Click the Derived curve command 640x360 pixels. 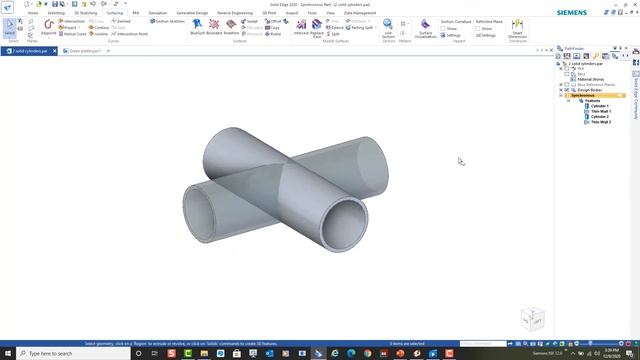tap(121, 21)
